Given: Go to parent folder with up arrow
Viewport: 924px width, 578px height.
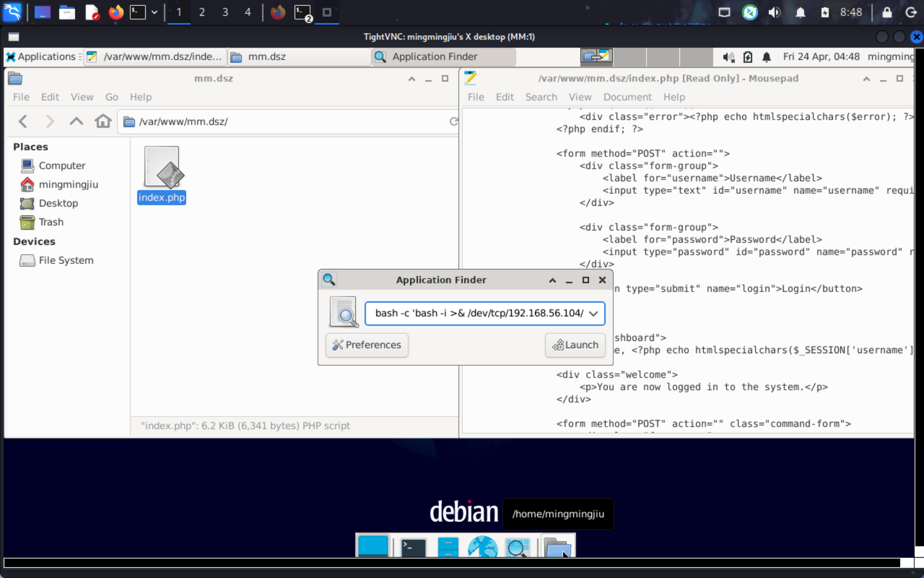Looking at the screenshot, I should coord(76,122).
